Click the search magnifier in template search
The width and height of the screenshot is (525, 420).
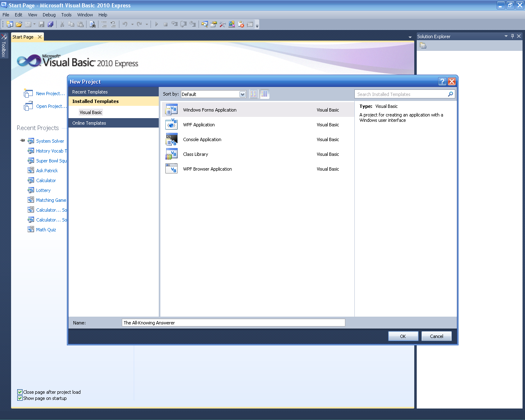point(450,94)
